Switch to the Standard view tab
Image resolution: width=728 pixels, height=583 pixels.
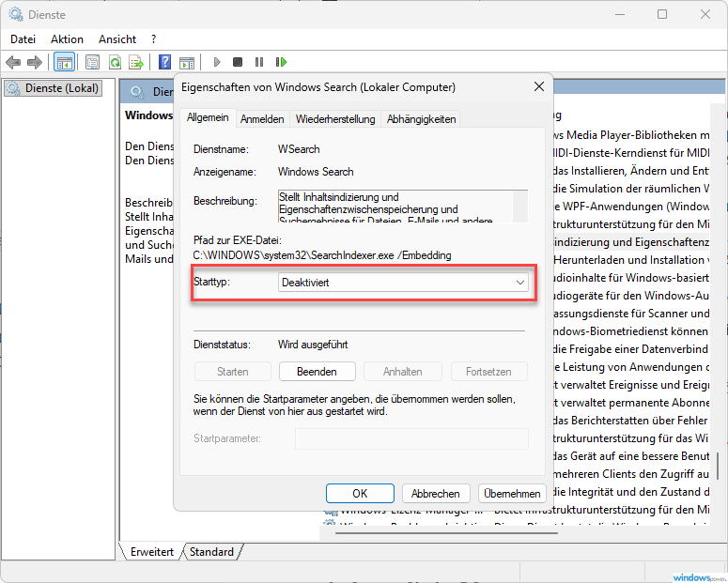tap(211, 552)
